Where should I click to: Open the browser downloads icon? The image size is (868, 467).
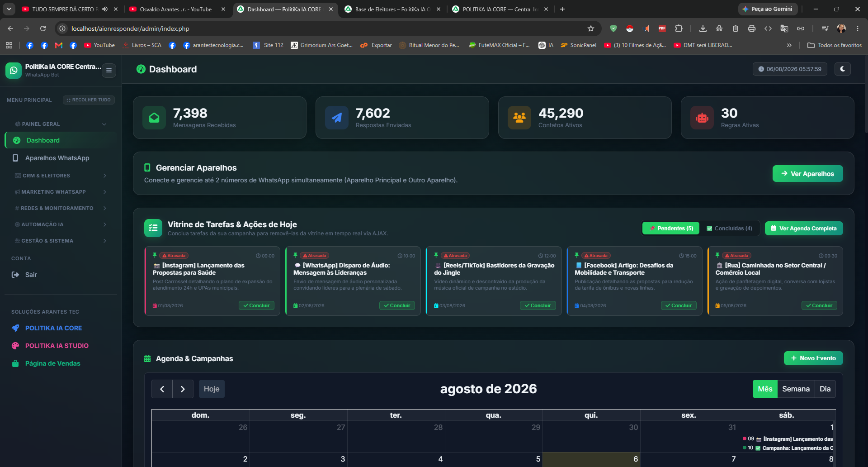703,29
